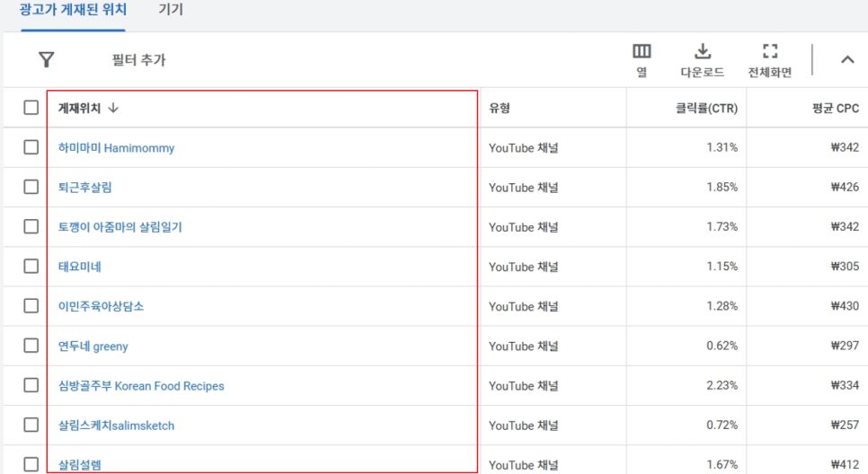Screen dimensions: 868x474
Task: Click the download (다운로드) icon
Action: pos(703,51)
